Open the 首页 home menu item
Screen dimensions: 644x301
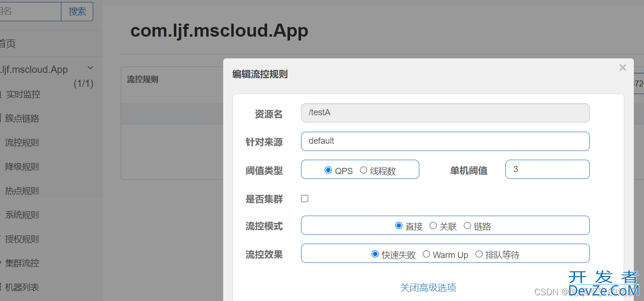8,44
